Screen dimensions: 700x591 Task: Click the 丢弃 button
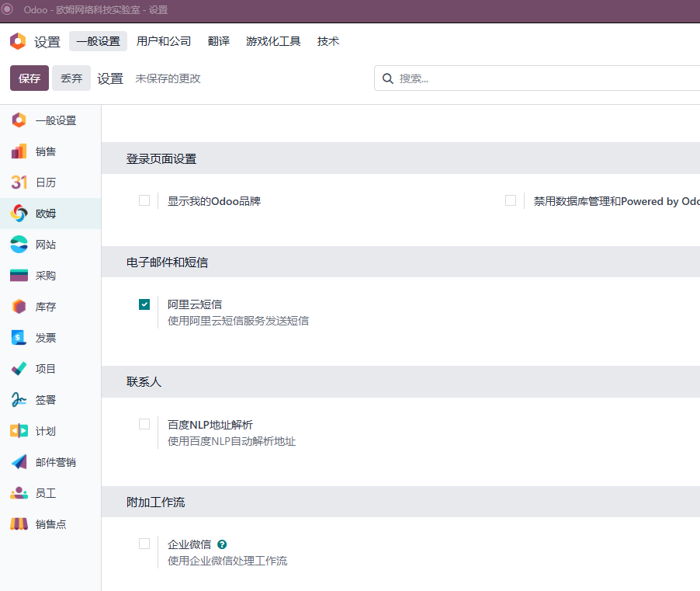(x=71, y=78)
